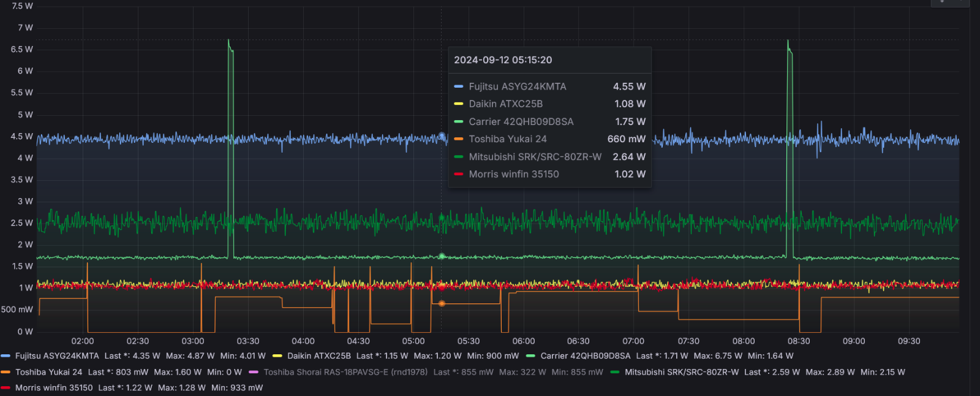Screen dimensions: 980x396
Task: Isolate Daikin ATXC25B series via legend label
Action: tap(318, 356)
